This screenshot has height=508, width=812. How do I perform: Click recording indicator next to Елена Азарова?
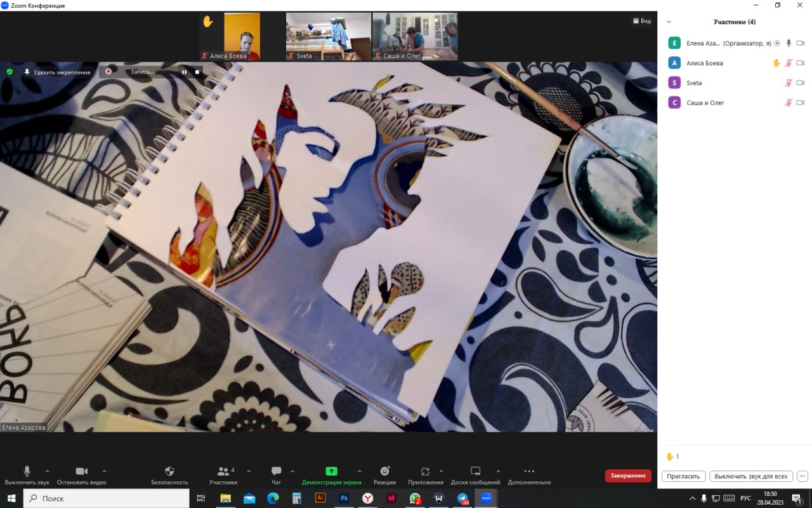point(777,43)
